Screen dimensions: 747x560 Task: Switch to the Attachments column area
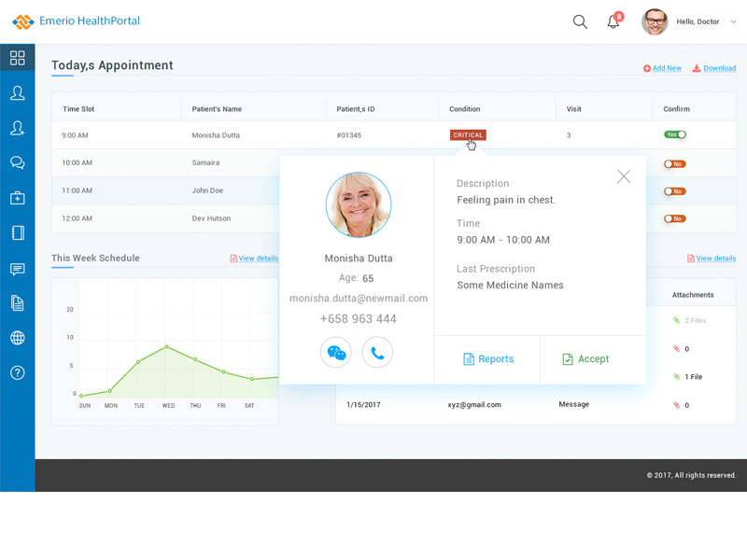coord(693,293)
